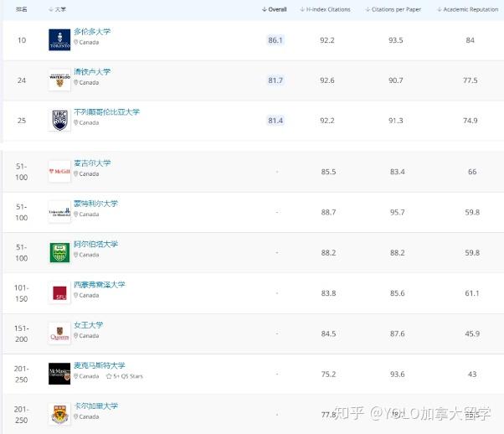504x434 pixels.
Task: Open the 不列颠哥伦比亚大学 link
Action: (106, 112)
